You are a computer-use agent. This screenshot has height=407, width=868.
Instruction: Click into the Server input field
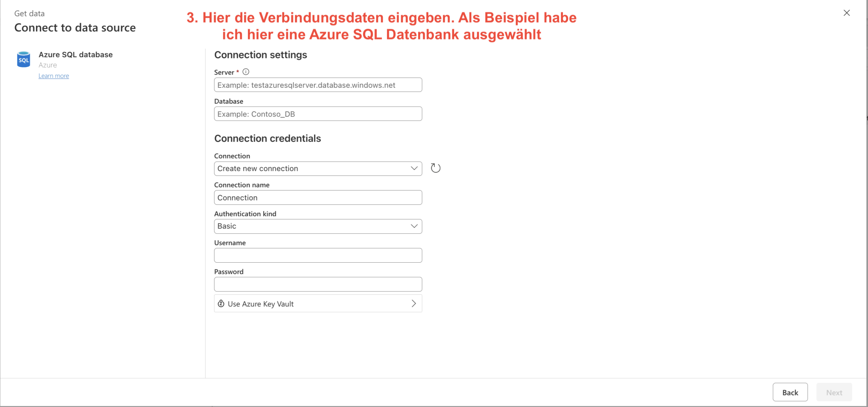(x=318, y=85)
